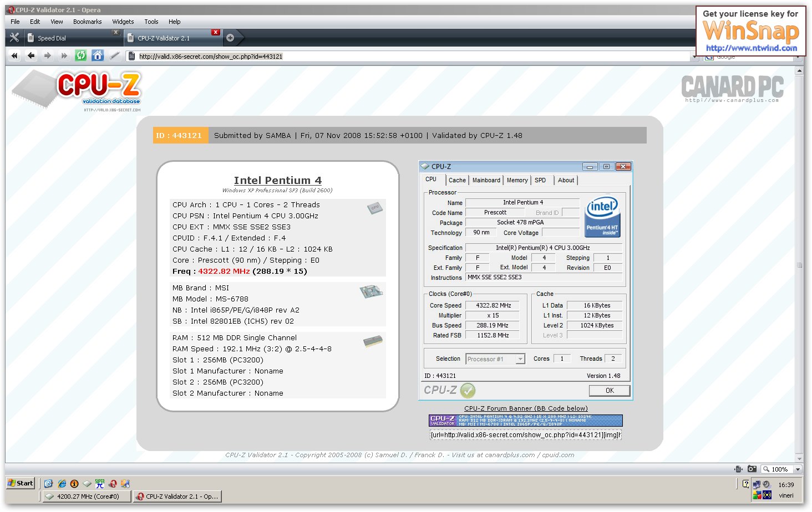Reload the page with green Reload icon
Image resolution: width=812 pixels, height=512 pixels.
coord(81,55)
